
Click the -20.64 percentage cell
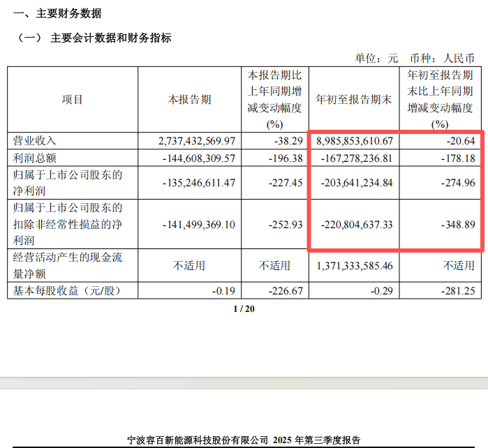tap(461, 141)
